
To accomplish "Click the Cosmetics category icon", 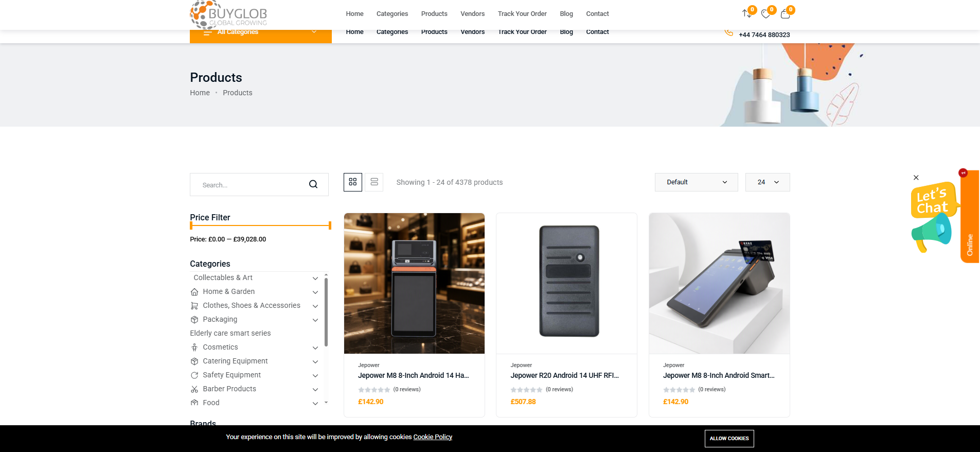I will (194, 347).
